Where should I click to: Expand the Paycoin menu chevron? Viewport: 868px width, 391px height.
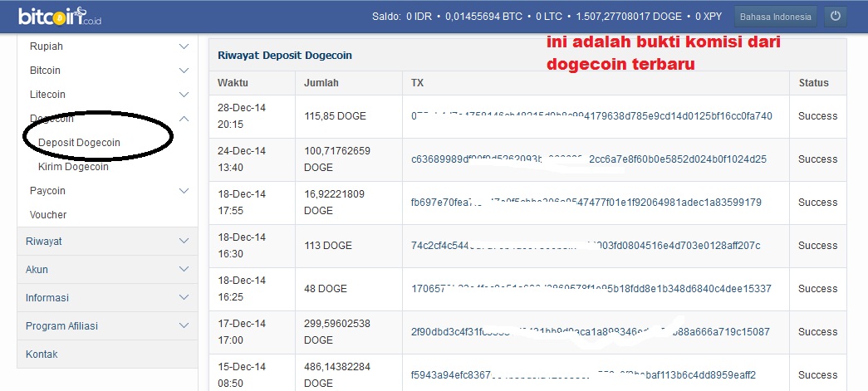tap(184, 191)
